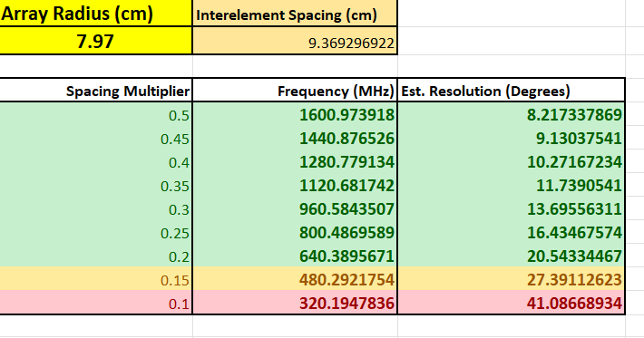
Task: Select the Spacing Multiplier column header
Action: click(96, 91)
